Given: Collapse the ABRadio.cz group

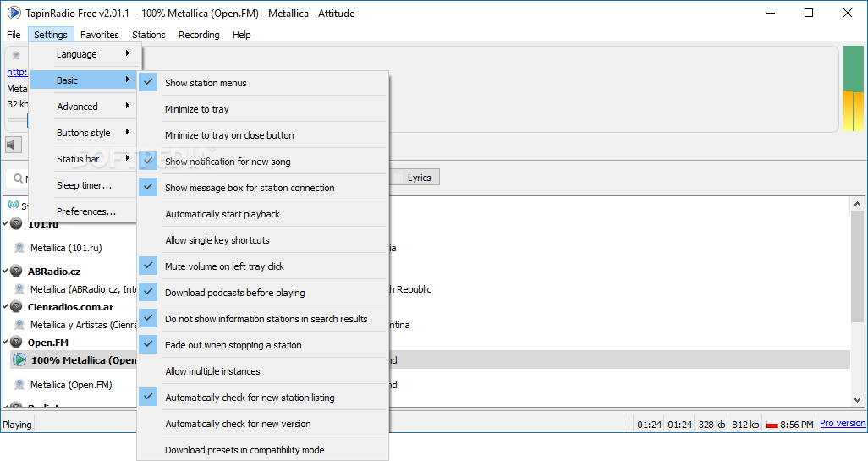Looking at the screenshot, I should pos(6,272).
